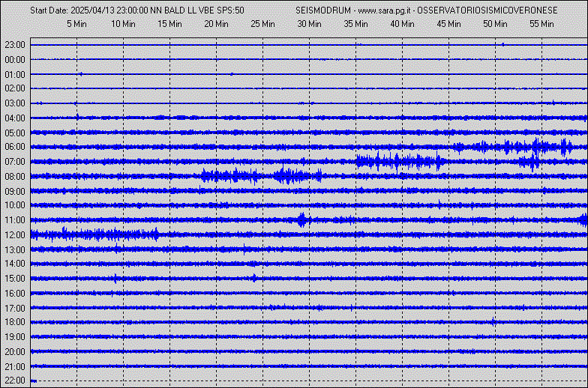Click the 04:00 row label

(15, 118)
